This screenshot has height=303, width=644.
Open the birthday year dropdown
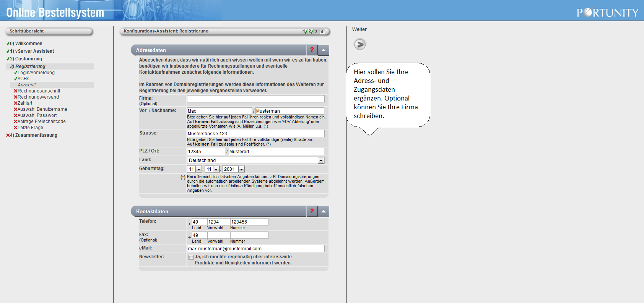(241, 169)
